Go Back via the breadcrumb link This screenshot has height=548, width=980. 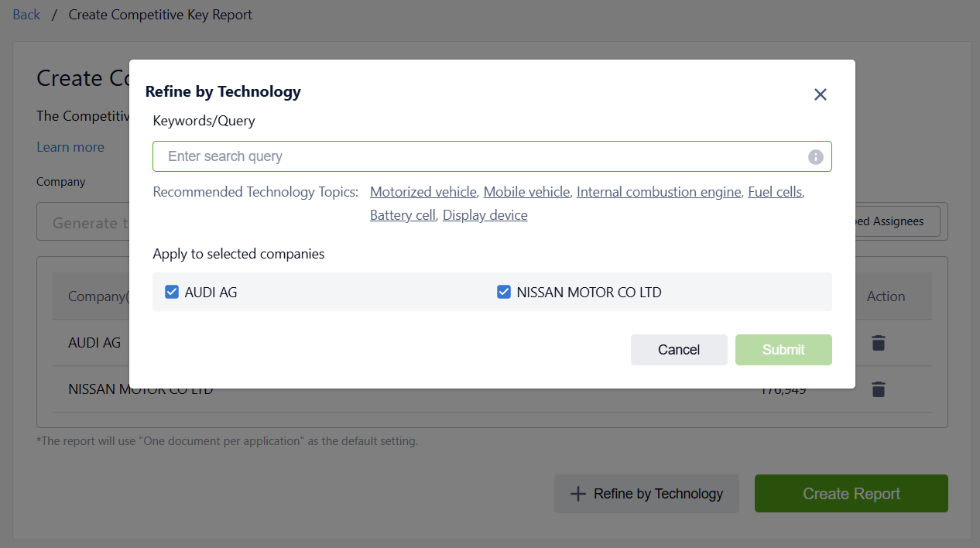pos(26,15)
